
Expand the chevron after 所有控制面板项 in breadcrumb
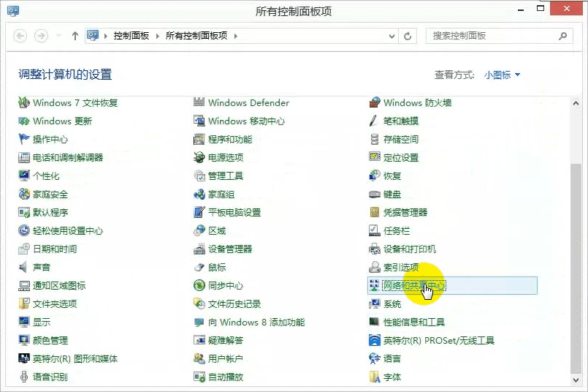click(236, 36)
